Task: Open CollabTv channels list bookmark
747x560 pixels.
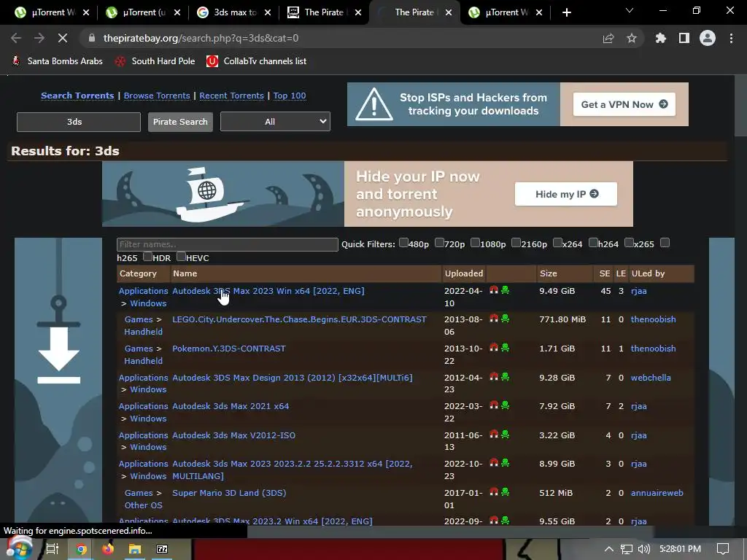Action: (x=256, y=61)
